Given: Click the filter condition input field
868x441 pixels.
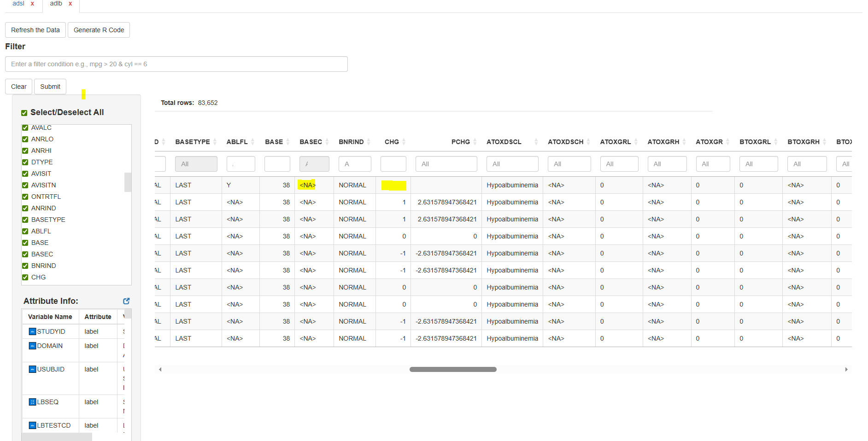Looking at the screenshot, I should [x=176, y=64].
